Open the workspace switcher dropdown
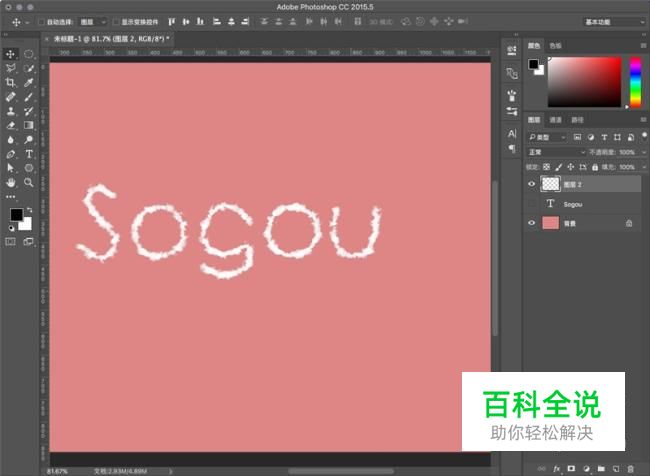The image size is (650, 476). 614,22
